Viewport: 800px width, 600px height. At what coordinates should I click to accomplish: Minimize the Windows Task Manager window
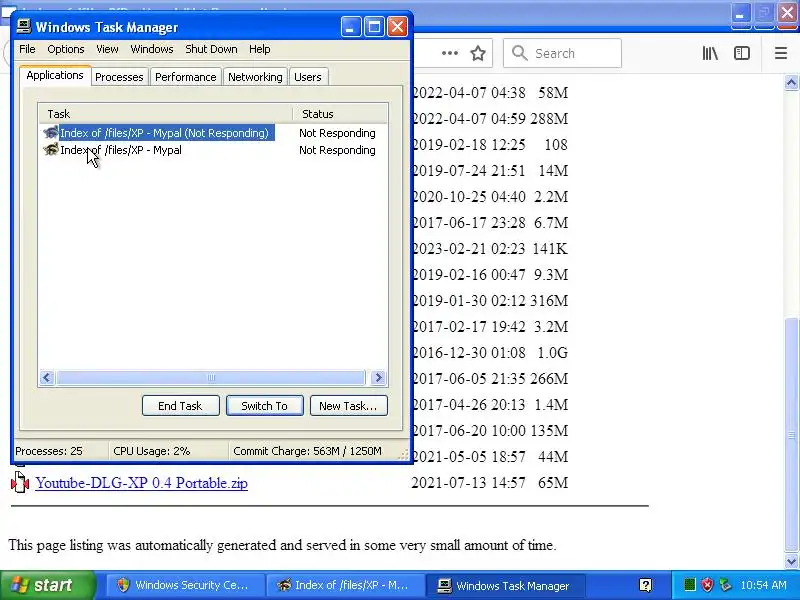pos(351,27)
